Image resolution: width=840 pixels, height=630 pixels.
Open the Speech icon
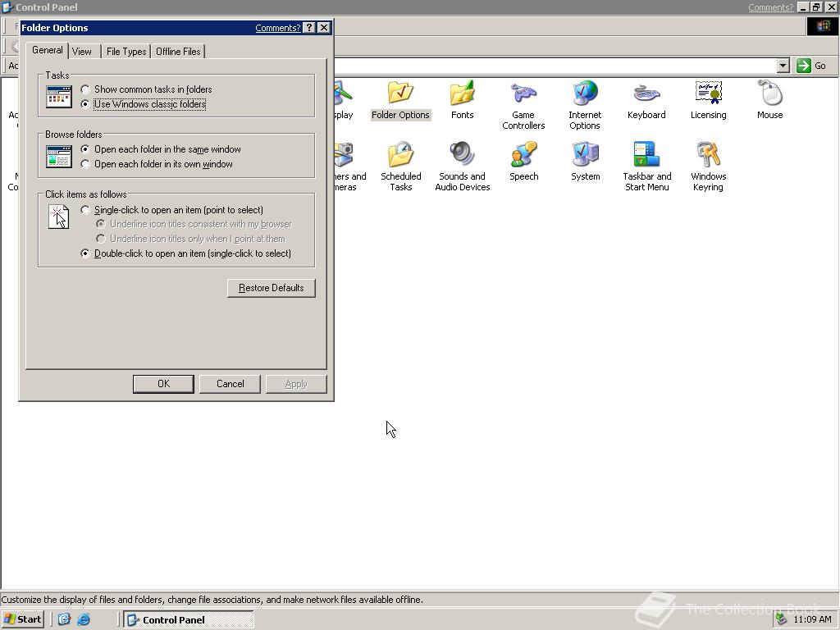[x=523, y=162]
